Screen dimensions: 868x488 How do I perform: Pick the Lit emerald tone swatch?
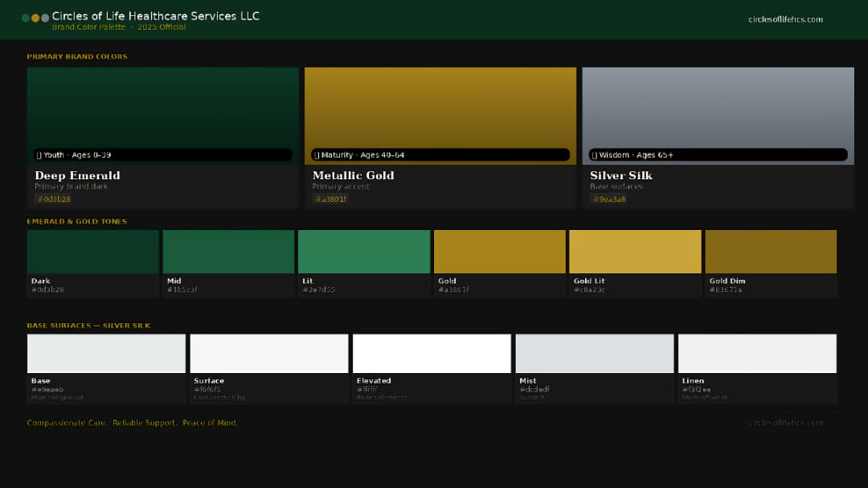click(x=364, y=252)
